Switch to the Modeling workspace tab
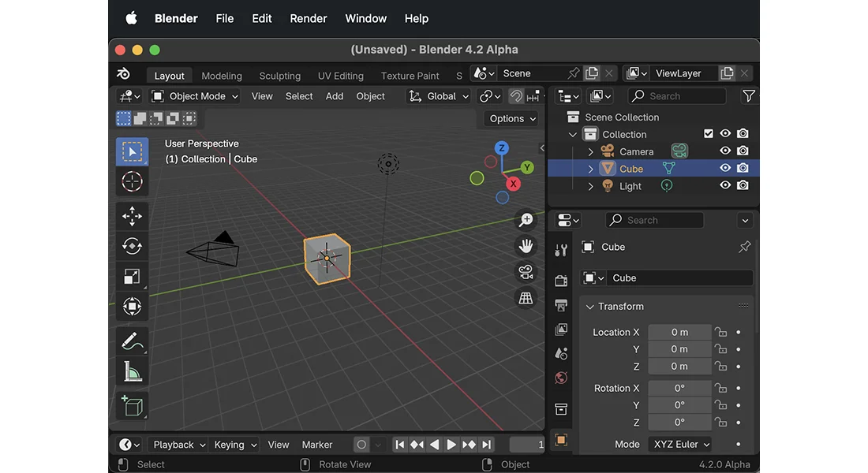 pyautogui.click(x=222, y=76)
